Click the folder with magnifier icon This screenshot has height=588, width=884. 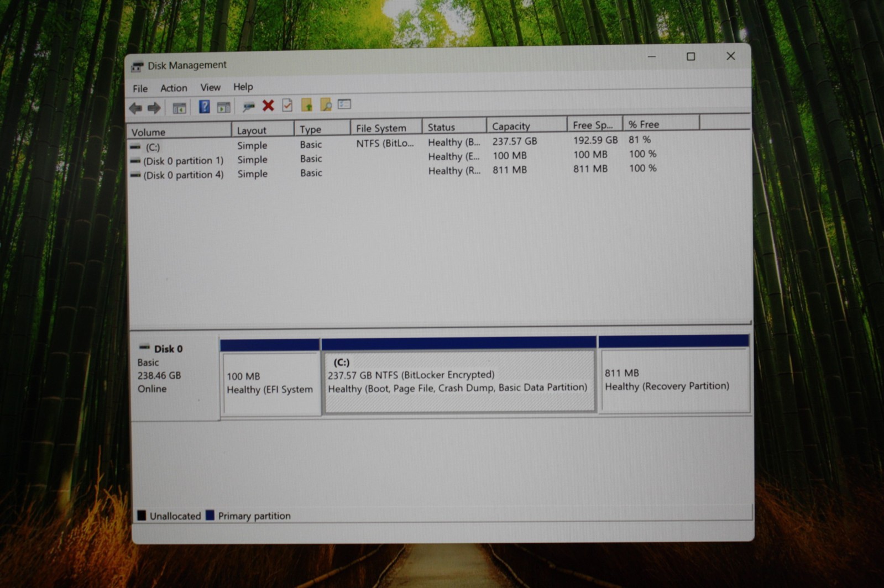click(x=326, y=104)
